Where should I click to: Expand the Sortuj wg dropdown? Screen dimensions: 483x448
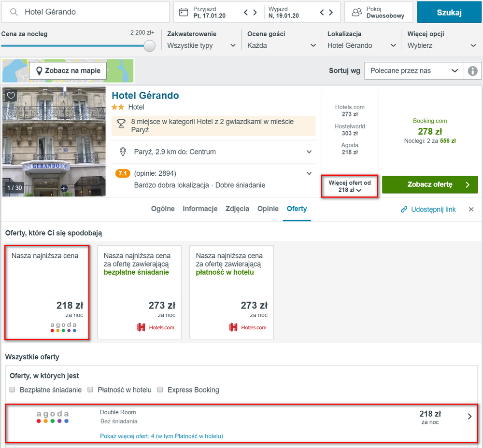(413, 70)
